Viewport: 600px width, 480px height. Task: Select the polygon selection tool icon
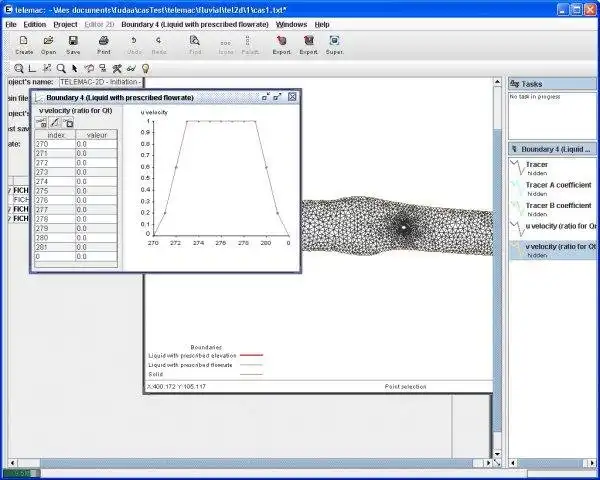coord(89,69)
